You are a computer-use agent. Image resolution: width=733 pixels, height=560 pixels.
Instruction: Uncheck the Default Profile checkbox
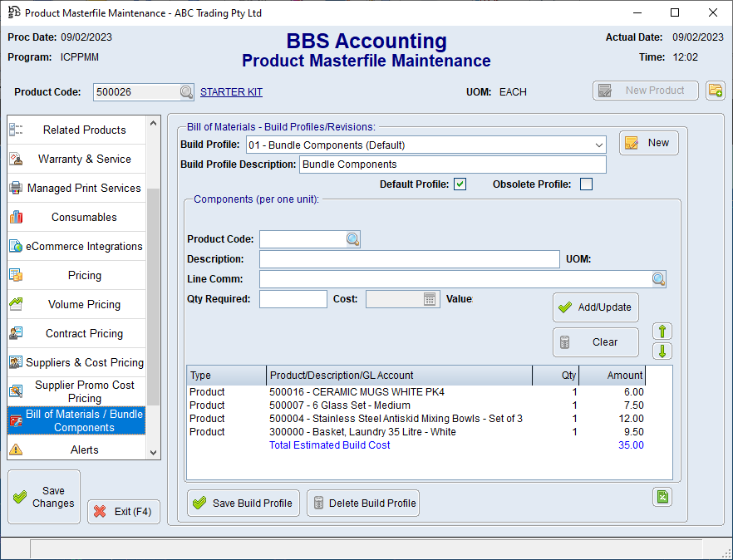[x=460, y=184]
